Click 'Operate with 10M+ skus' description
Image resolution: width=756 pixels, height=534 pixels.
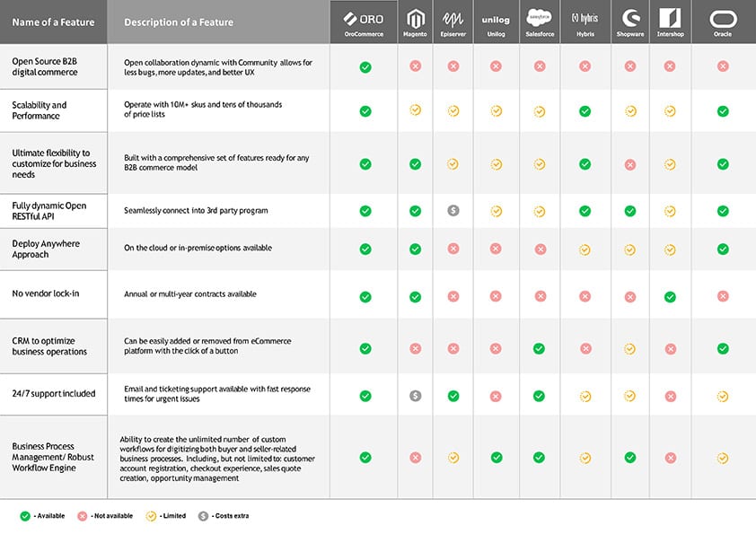pos(203,109)
